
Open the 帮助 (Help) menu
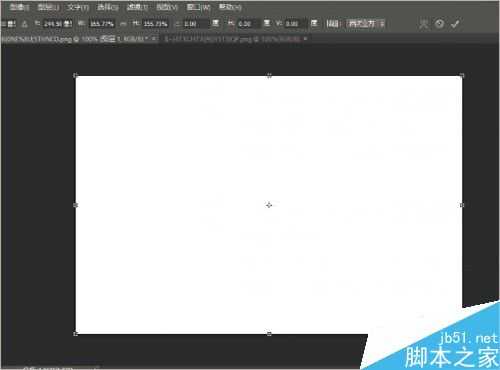(230, 7)
